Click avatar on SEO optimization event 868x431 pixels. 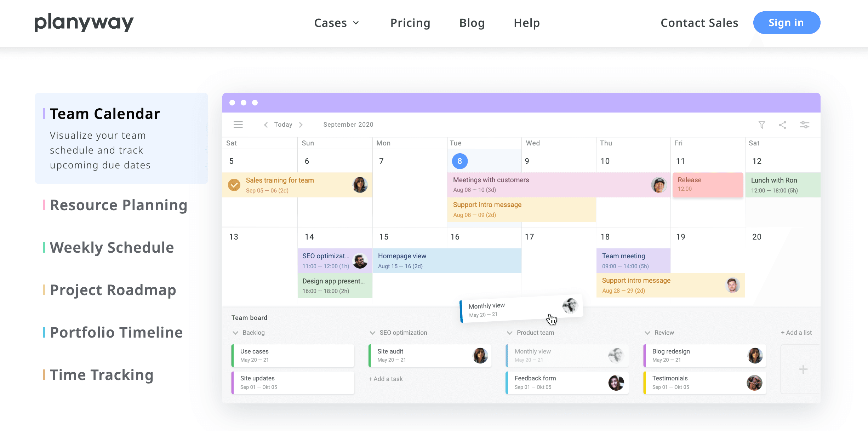coord(360,261)
